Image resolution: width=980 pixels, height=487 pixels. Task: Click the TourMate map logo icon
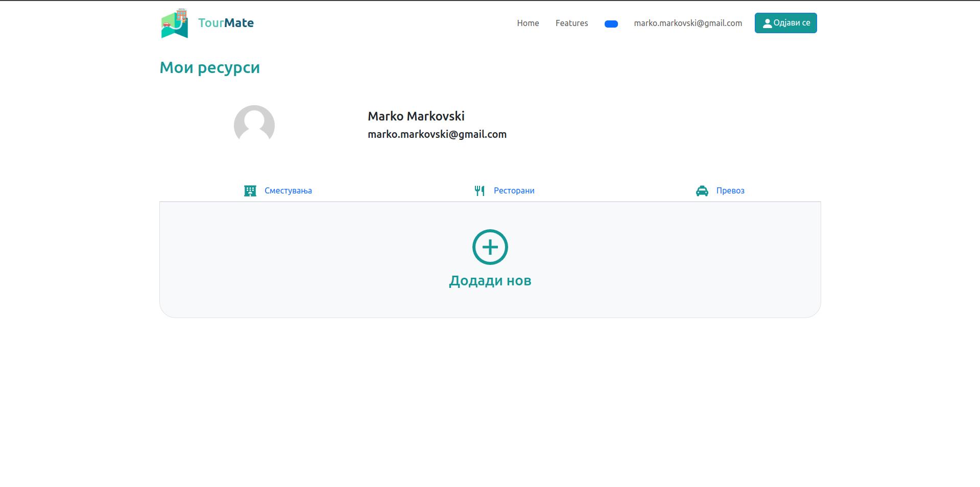click(174, 23)
